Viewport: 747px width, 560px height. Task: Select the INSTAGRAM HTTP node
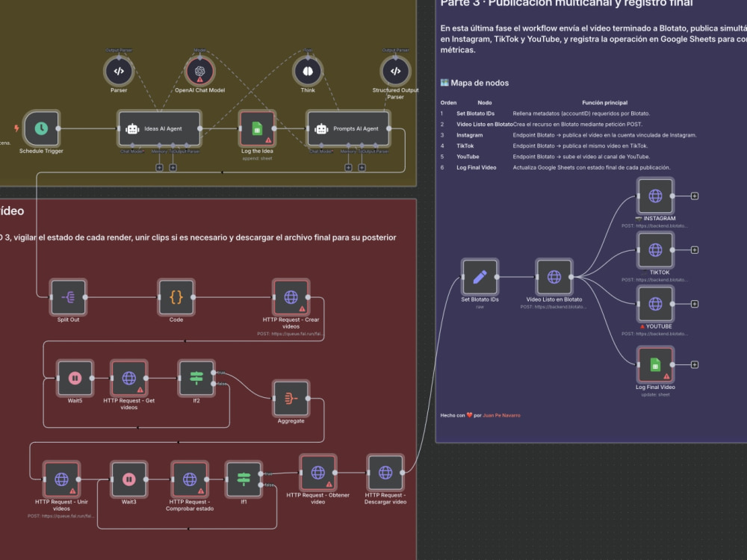pos(656,196)
